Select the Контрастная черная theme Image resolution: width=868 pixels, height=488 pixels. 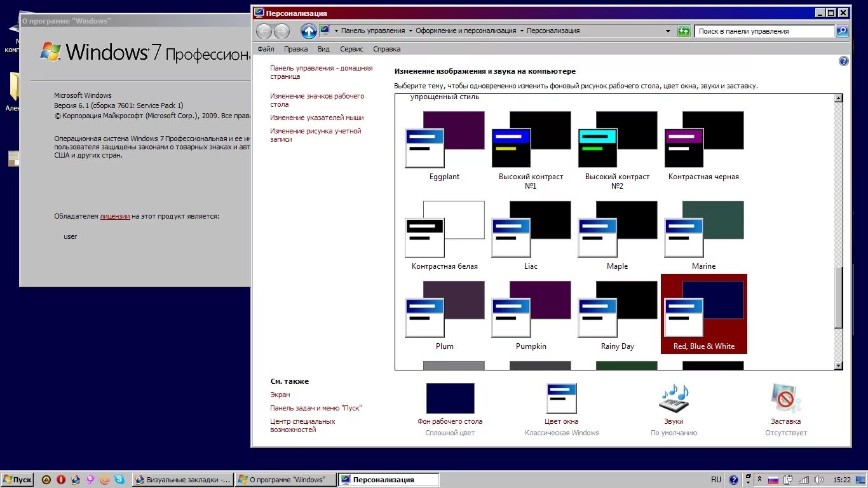click(x=703, y=146)
